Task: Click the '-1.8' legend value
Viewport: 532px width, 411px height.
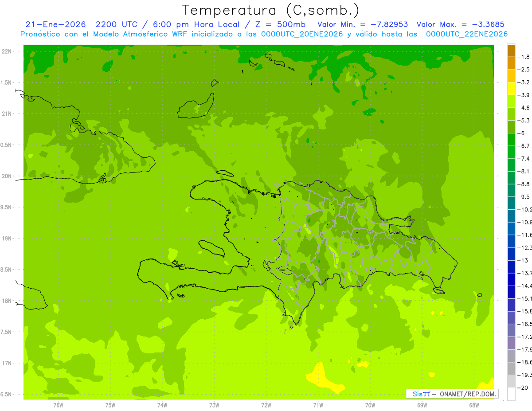Action: (524, 57)
